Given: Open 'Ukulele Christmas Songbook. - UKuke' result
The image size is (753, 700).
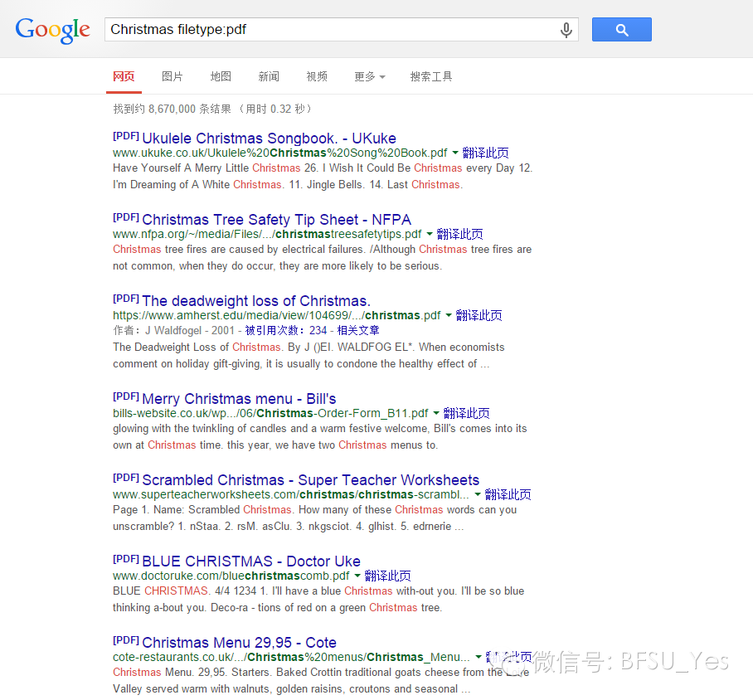Looking at the screenshot, I should [269, 139].
